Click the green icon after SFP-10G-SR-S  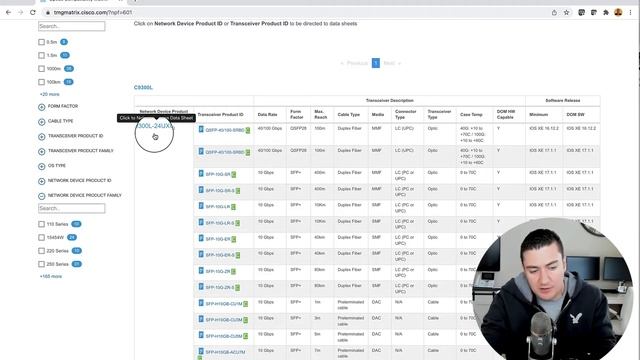point(238,191)
